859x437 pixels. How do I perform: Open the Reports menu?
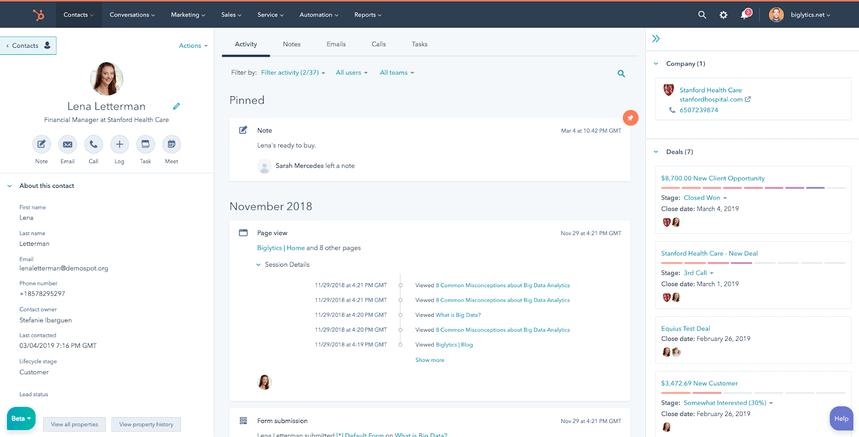(368, 15)
